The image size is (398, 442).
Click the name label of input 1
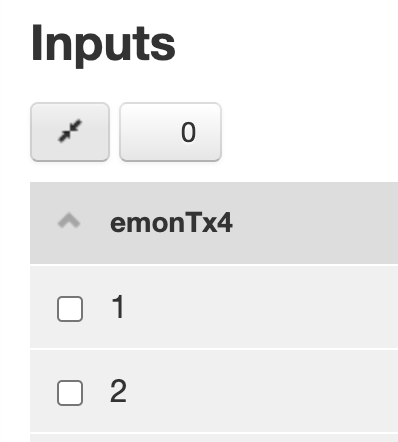[x=118, y=307]
